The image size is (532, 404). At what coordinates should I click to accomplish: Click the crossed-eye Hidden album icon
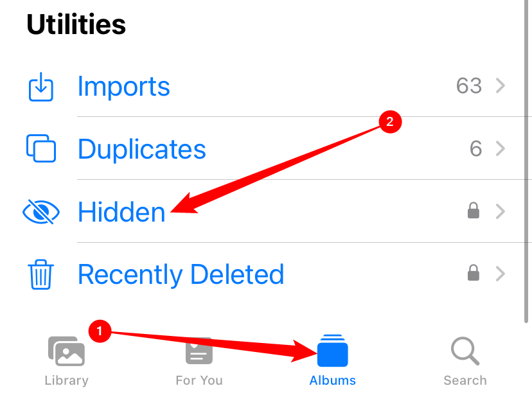pos(40,212)
